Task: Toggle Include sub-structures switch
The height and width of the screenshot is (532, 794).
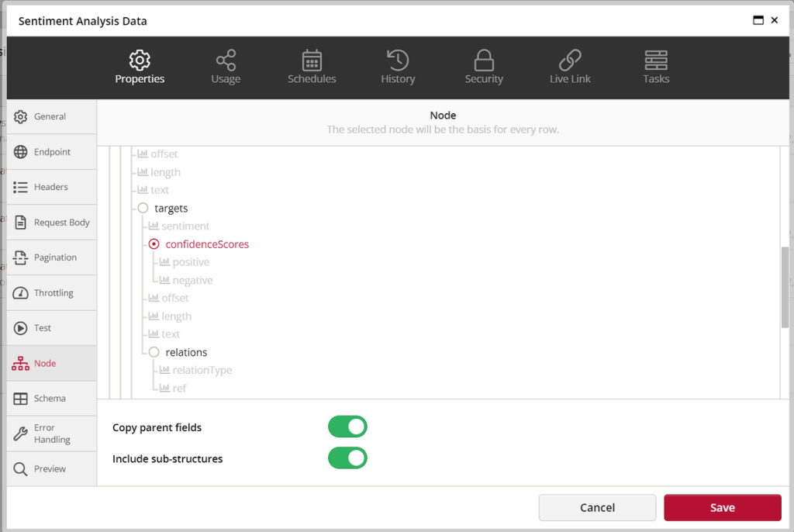Action: click(x=347, y=458)
